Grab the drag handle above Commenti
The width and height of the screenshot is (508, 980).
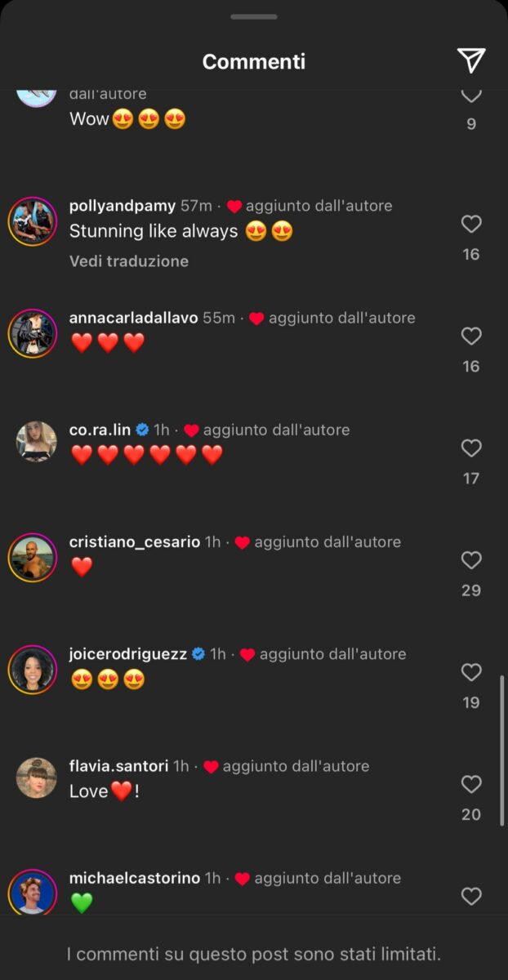click(x=254, y=17)
